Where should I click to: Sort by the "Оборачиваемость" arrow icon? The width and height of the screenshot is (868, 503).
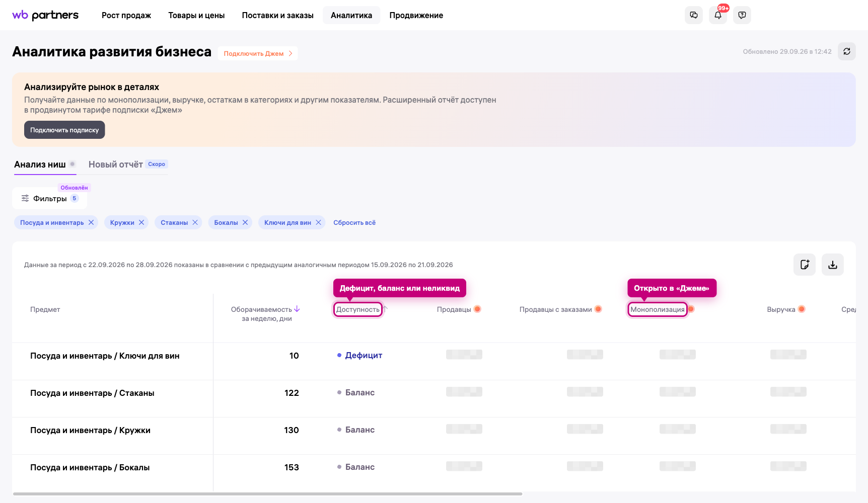coord(297,309)
